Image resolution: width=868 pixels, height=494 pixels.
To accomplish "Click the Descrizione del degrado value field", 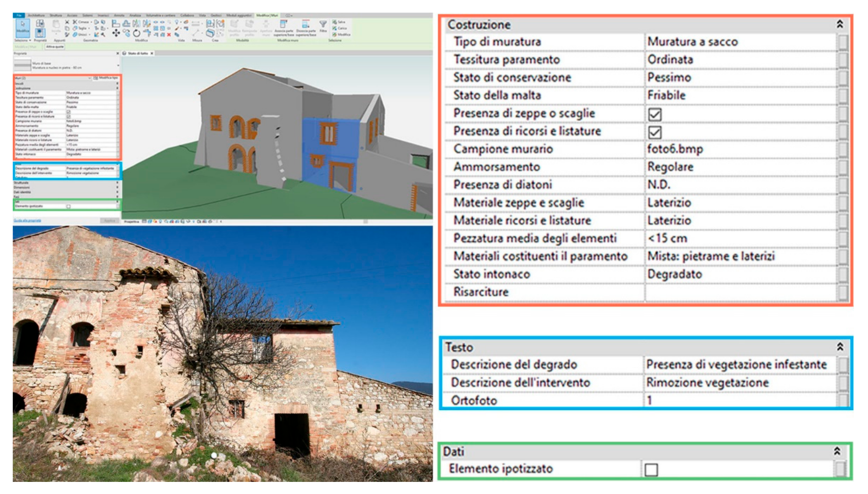I will (x=737, y=365).
